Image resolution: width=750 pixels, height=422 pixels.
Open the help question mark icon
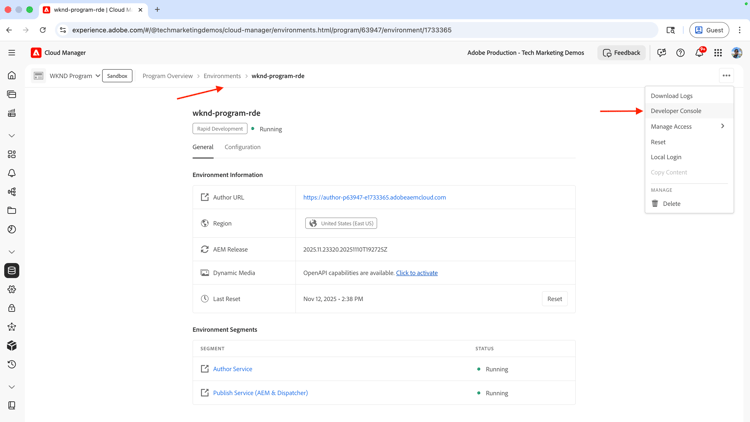click(x=680, y=53)
